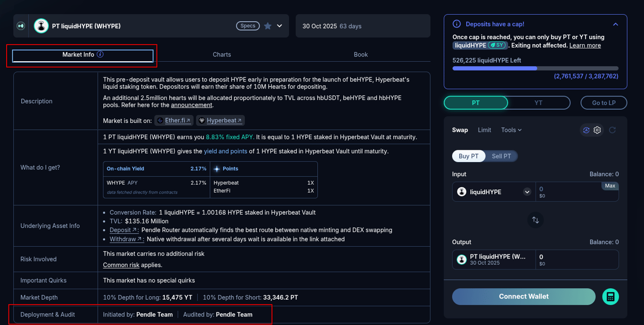This screenshot has height=325, width=644.
Task: Click the info icon in deposits cap notice
Action: 456,24
